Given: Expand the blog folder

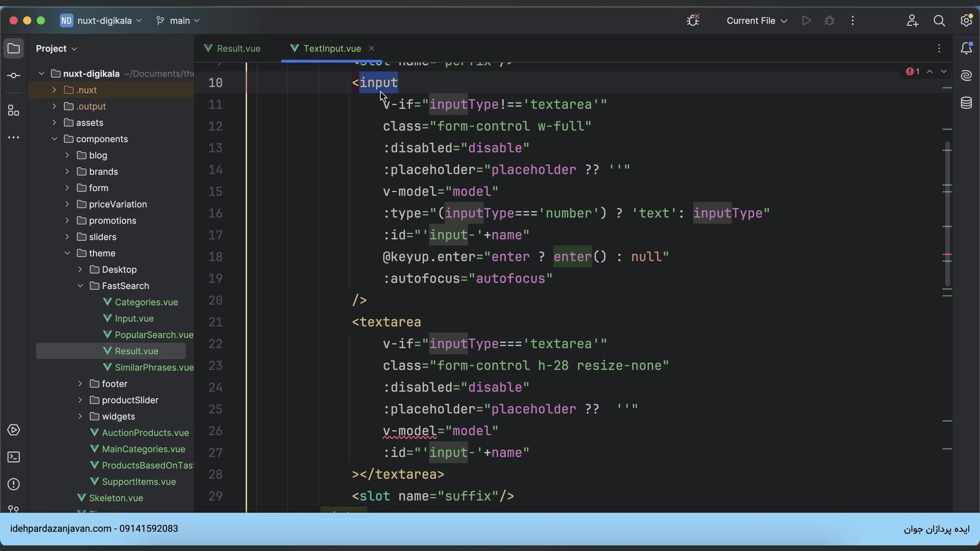Looking at the screenshot, I should [x=67, y=155].
